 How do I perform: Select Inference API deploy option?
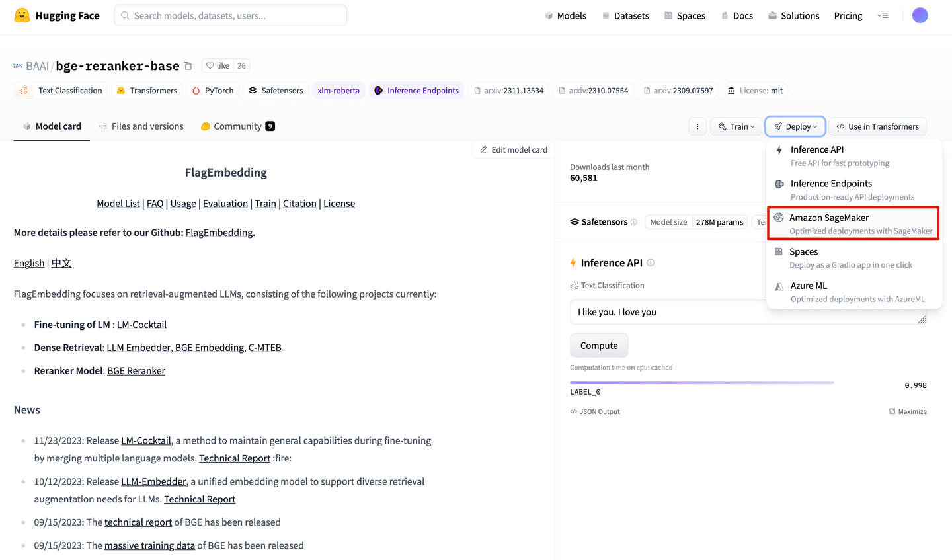[853, 156]
